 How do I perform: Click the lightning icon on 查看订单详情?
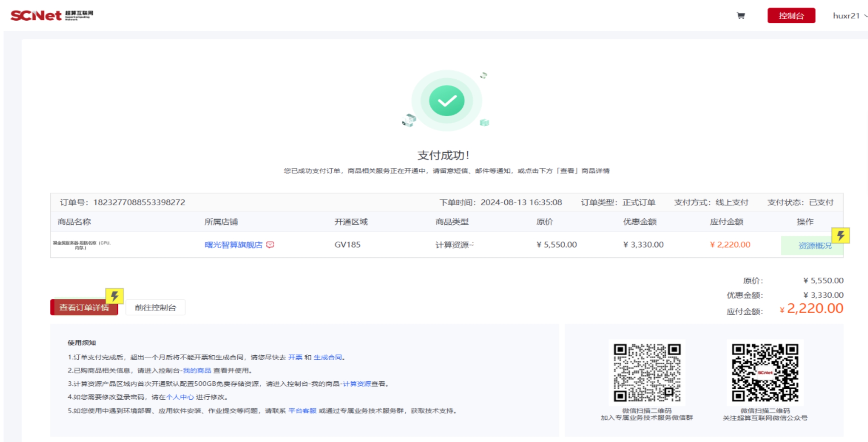[x=114, y=296]
